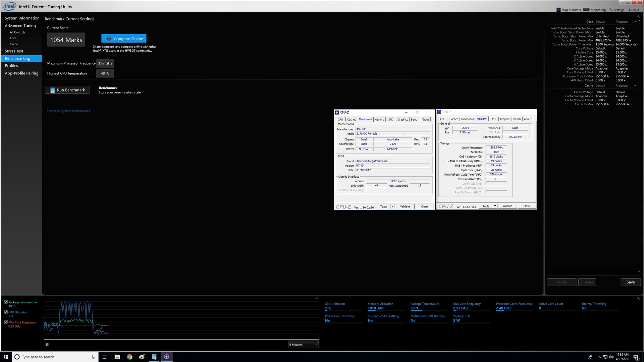Click the wrench icon above the monitoring graph
This screenshot has width=644, height=362.
point(317,298)
